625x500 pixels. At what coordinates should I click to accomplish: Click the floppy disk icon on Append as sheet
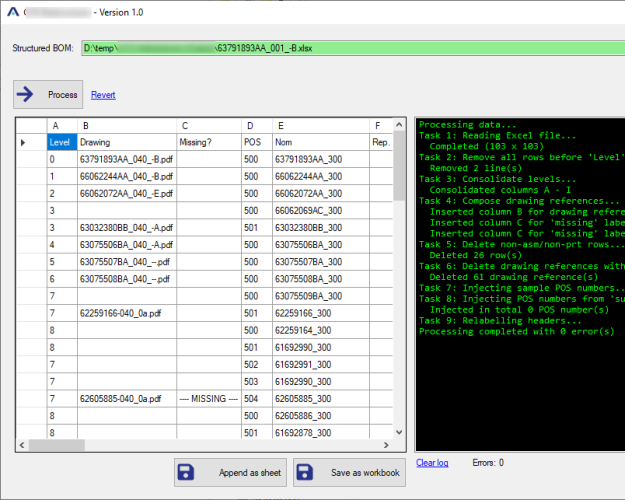[185, 472]
